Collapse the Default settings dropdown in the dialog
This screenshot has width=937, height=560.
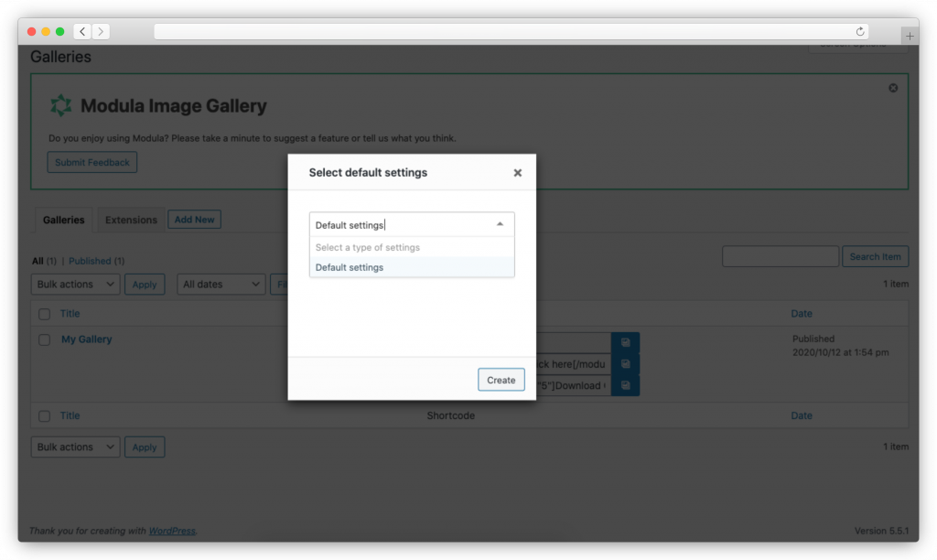click(500, 223)
